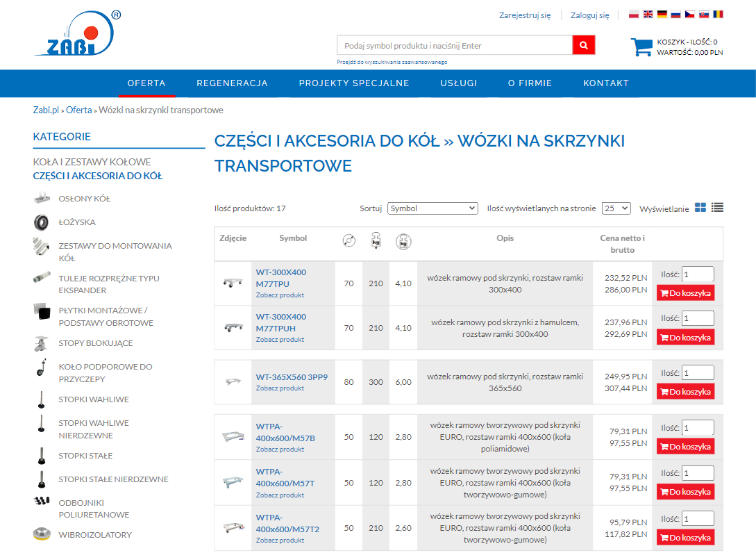The width and height of the screenshot is (756, 553).
Task: Click the weight column icon
Action: (x=403, y=241)
